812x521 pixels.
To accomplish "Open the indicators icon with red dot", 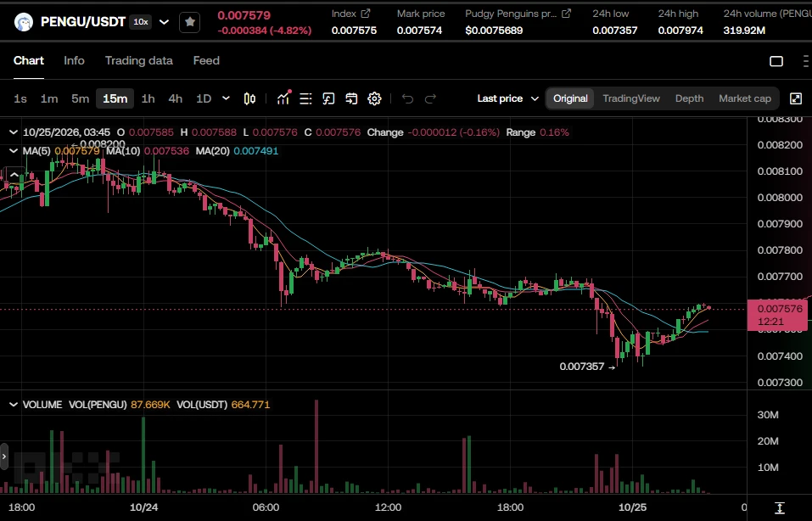I will 283,98.
